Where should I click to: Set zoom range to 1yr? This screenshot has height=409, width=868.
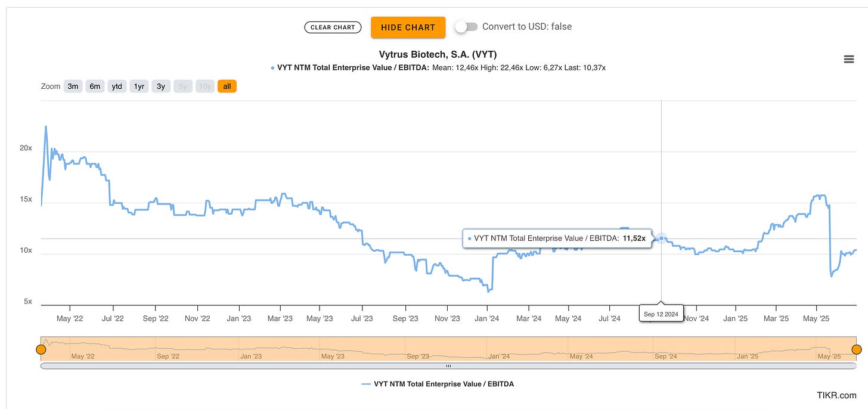point(139,86)
